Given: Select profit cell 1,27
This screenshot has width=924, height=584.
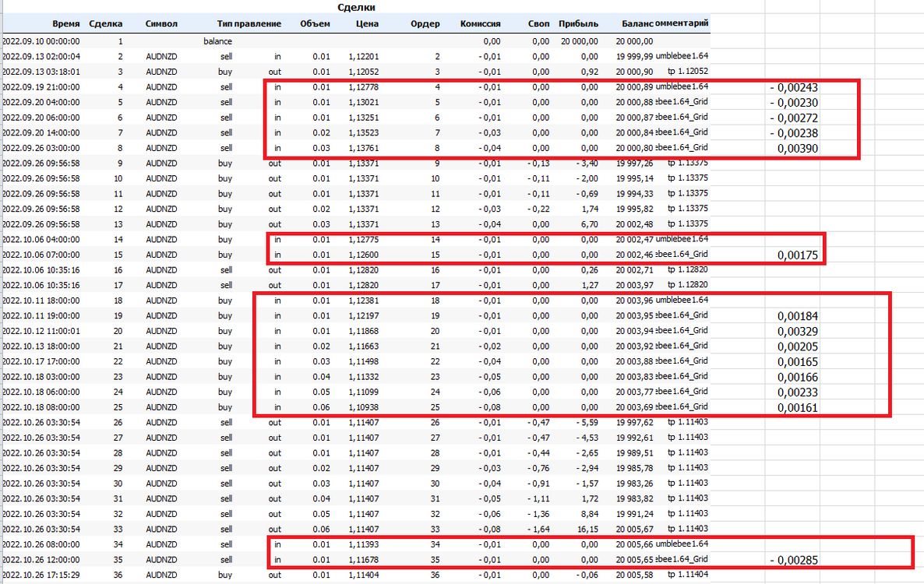Looking at the screenshot, I should tap(589, 286).
